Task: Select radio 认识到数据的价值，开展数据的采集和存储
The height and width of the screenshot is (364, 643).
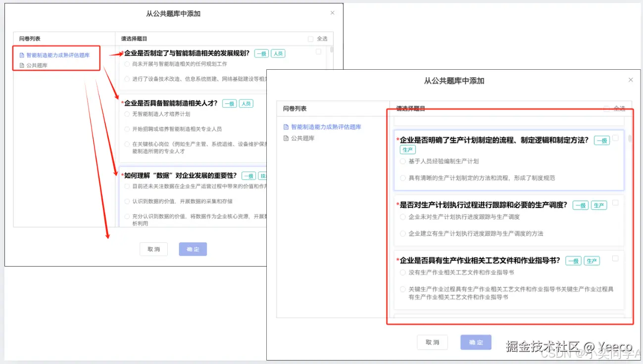Action: (127, 202)
